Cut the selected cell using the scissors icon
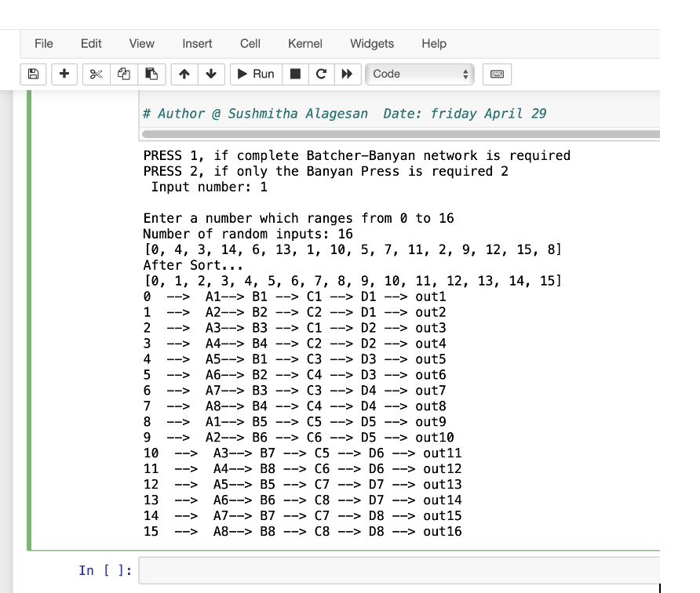 pyautogui.click(x=96, y=74)
